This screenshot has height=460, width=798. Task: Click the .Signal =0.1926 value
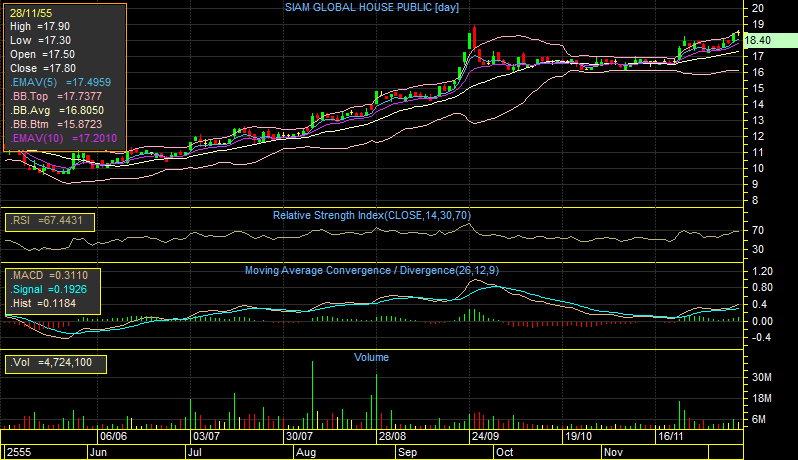tap(49, 290)
